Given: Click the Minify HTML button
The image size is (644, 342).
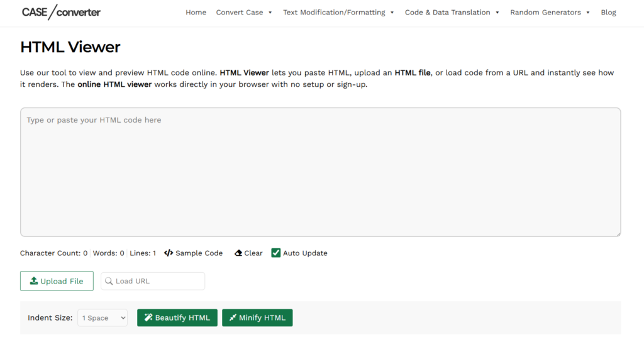Looking at the screenshot, I should pos(257,317).
